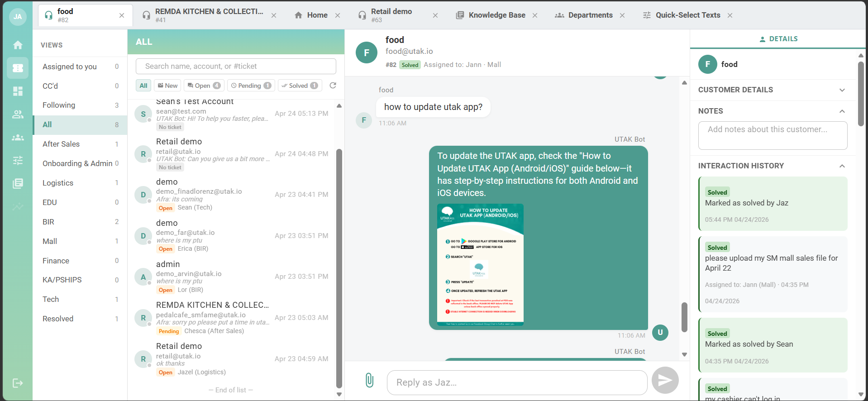Open the SM mall sales file history card
Viewport: 868px width, 401px height.
773,274
